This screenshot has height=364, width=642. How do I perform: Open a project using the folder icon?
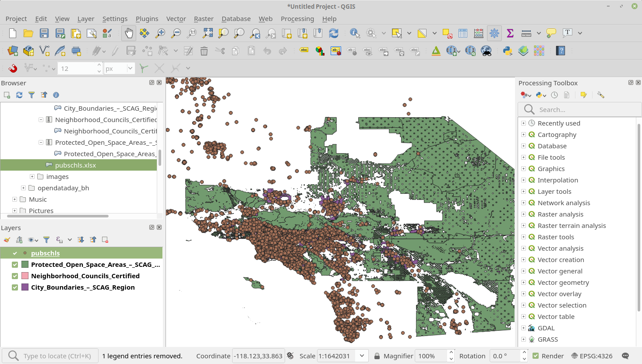click(x=28, y=33)
